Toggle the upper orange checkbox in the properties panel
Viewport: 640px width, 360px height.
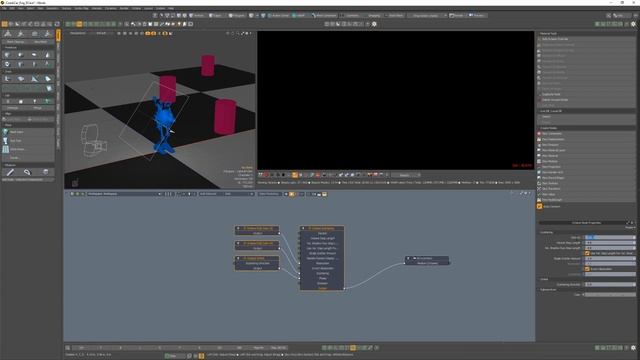click(x=587, y=253)
